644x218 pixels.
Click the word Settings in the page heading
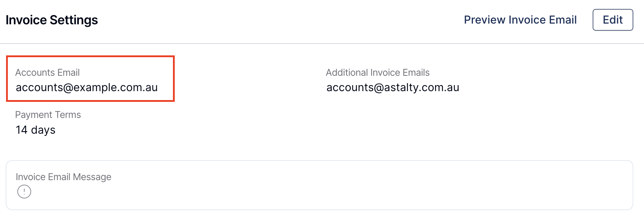[74, 20]
